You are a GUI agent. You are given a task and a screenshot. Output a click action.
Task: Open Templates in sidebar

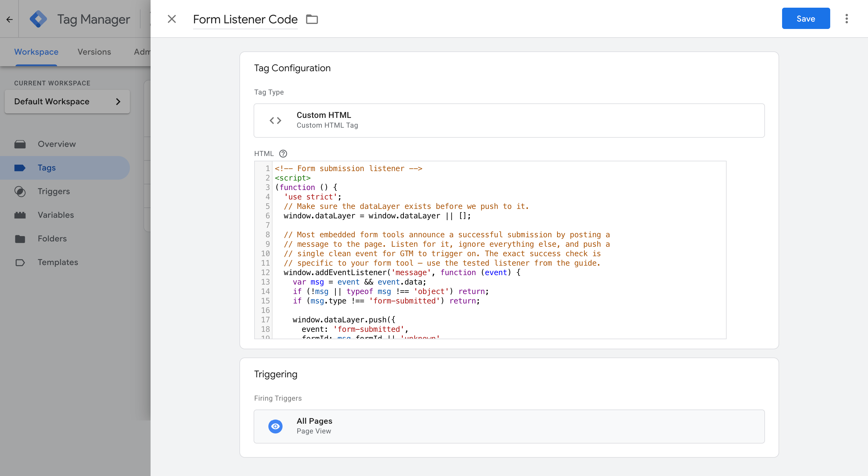point(58,262)
